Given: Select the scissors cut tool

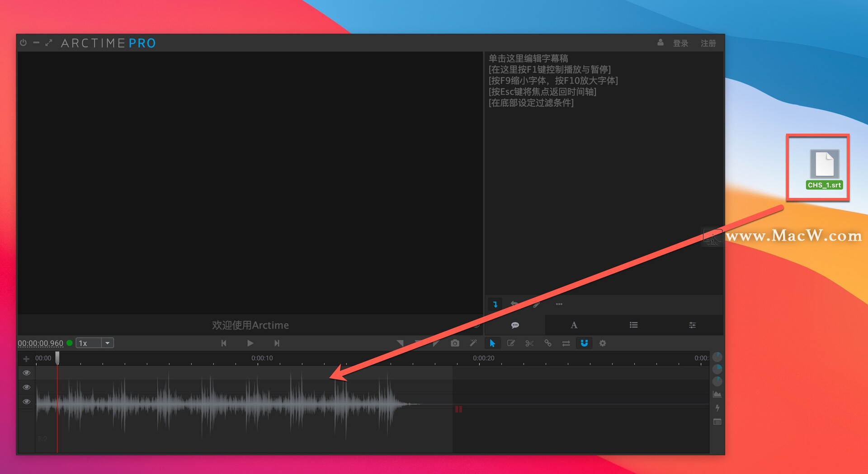Looking at the screenshot, I should pos(529,343).
